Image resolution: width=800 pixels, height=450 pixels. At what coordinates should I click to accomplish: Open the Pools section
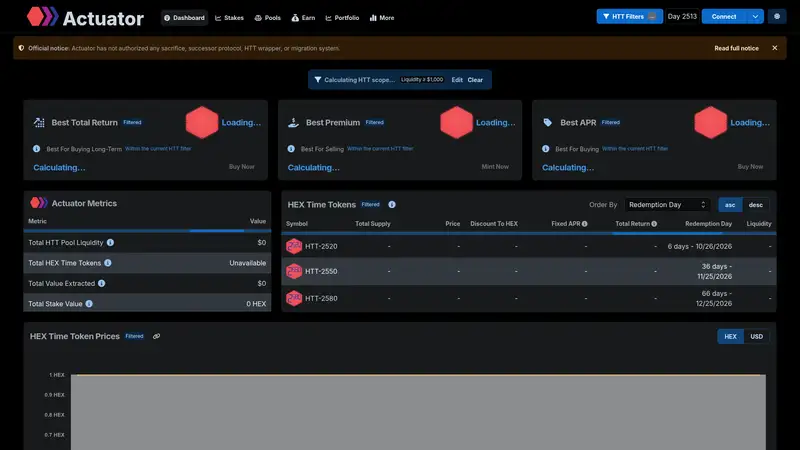(267, 18)
